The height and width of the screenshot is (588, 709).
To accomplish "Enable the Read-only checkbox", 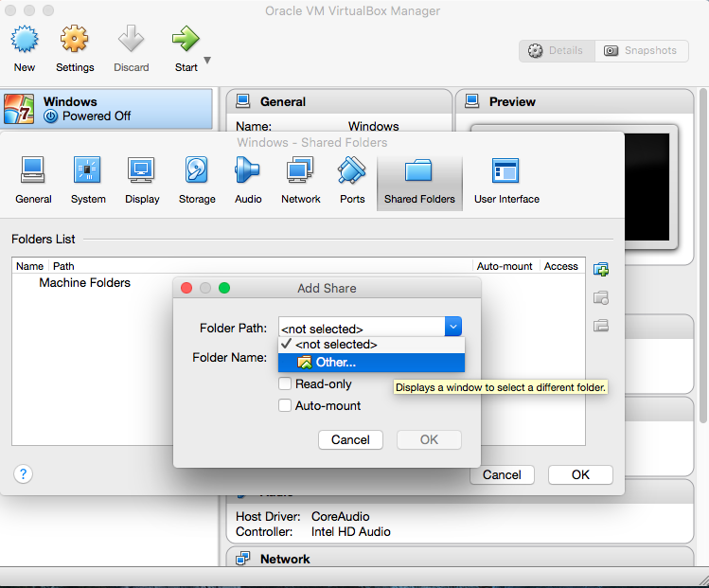I will pos(285,383).
